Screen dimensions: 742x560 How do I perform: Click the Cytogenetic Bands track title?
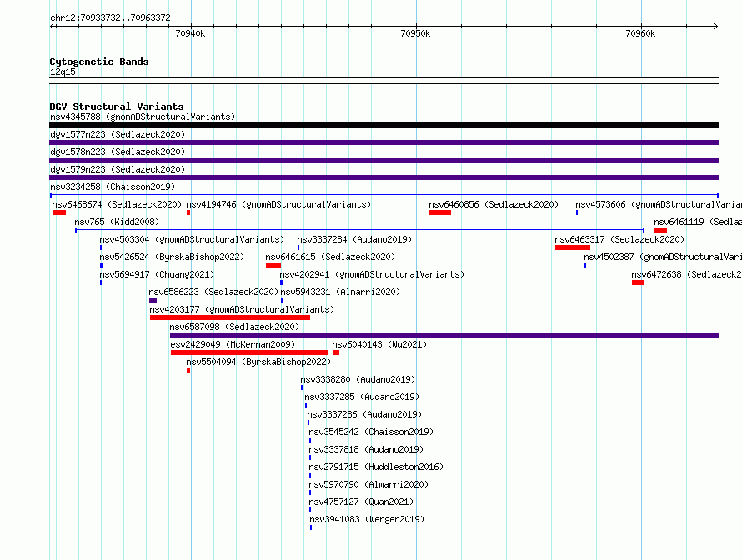pyautogui.click(x=99, y=62)
